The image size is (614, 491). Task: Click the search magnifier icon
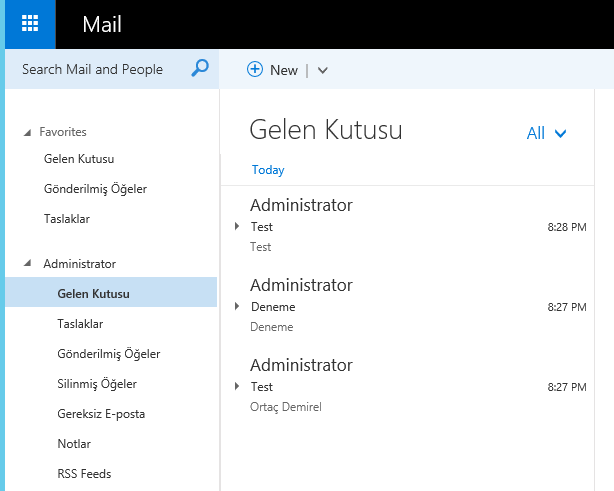coord(200,69)
